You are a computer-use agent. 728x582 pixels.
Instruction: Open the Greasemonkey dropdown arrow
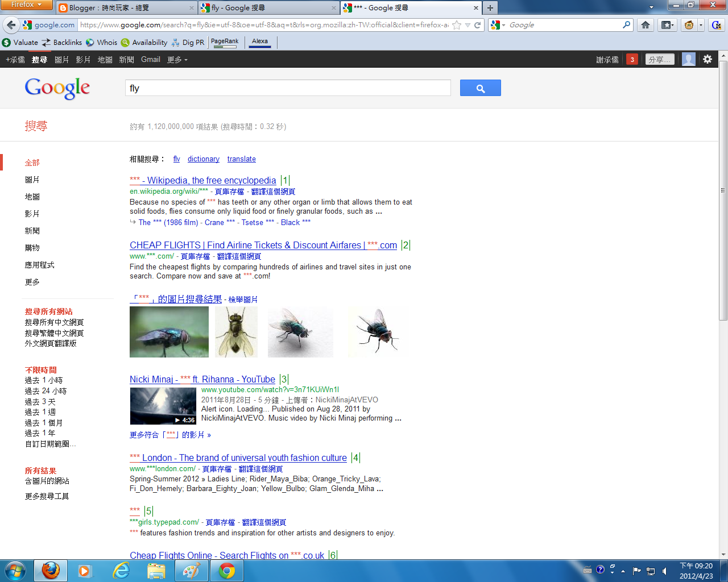click(701, 25)
